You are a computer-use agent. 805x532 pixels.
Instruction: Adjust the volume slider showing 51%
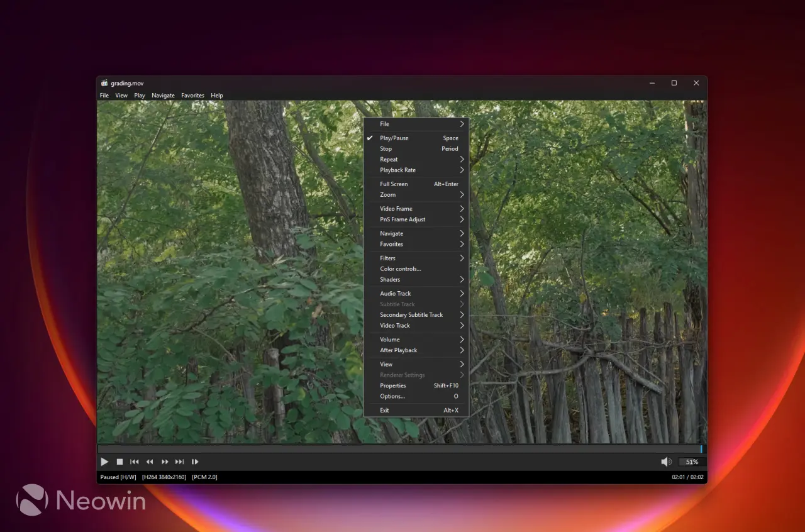pyautogui.click(x=692, y=462)
